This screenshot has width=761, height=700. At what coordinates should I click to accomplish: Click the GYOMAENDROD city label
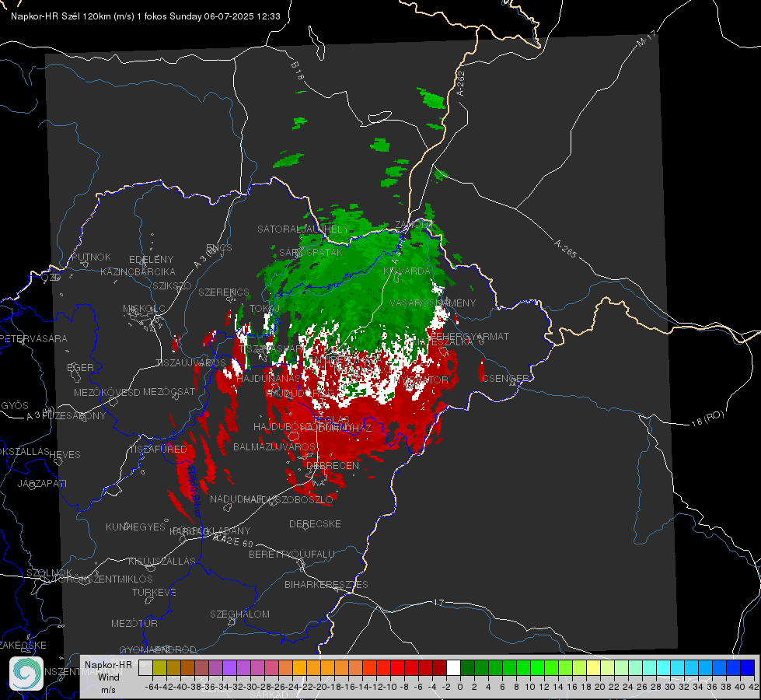pos(158,649)
